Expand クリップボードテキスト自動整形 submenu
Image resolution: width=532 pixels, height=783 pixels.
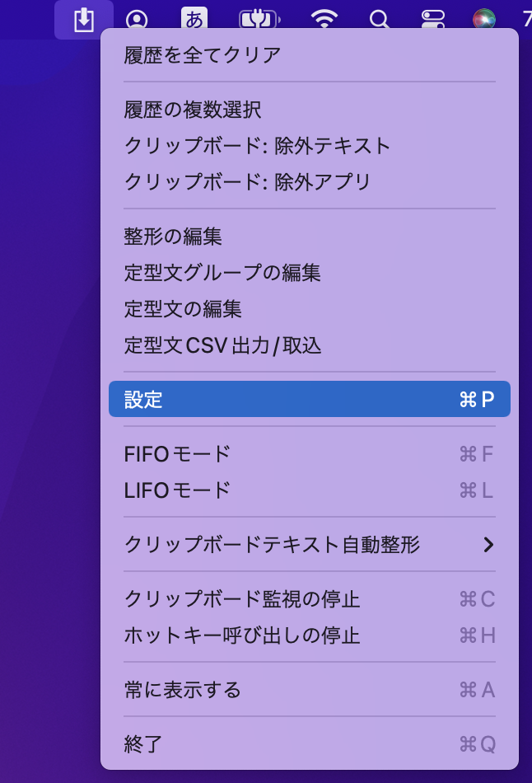pos(310,544)
